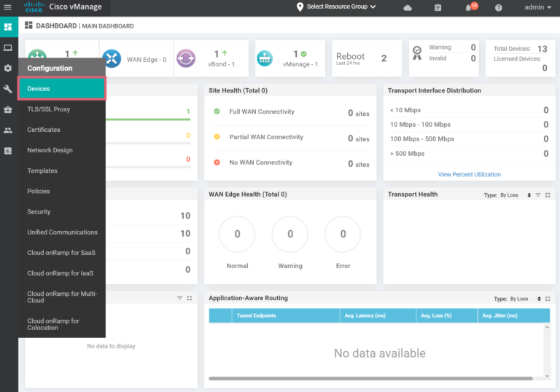Open the admin user dropdown
This screenshot has width=560, height=392.
[x=538, y=7]
